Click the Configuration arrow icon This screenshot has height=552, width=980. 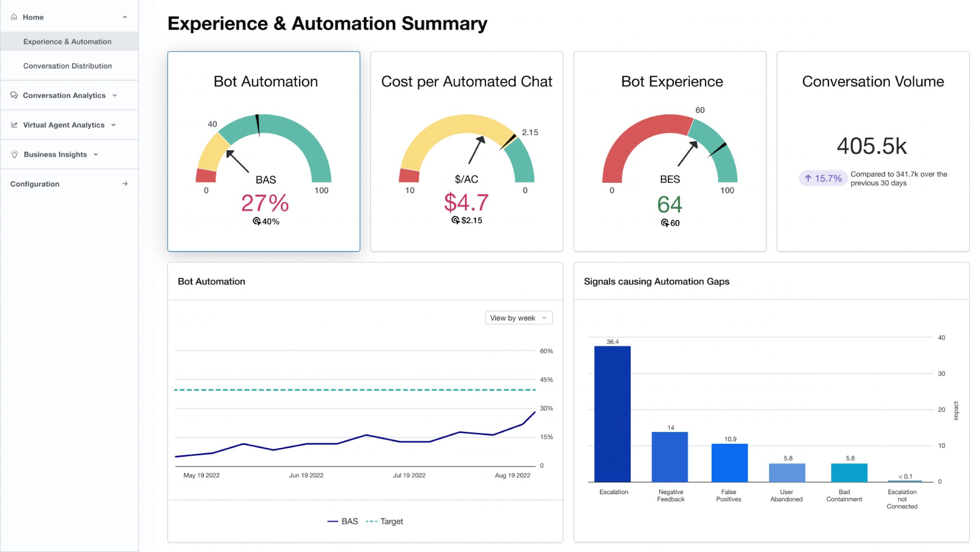125,184
